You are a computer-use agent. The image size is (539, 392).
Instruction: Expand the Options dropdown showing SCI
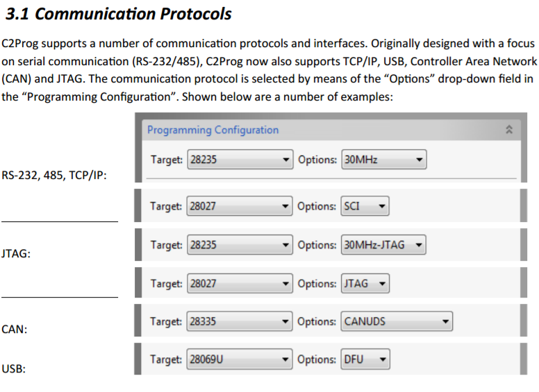(365, 206)
